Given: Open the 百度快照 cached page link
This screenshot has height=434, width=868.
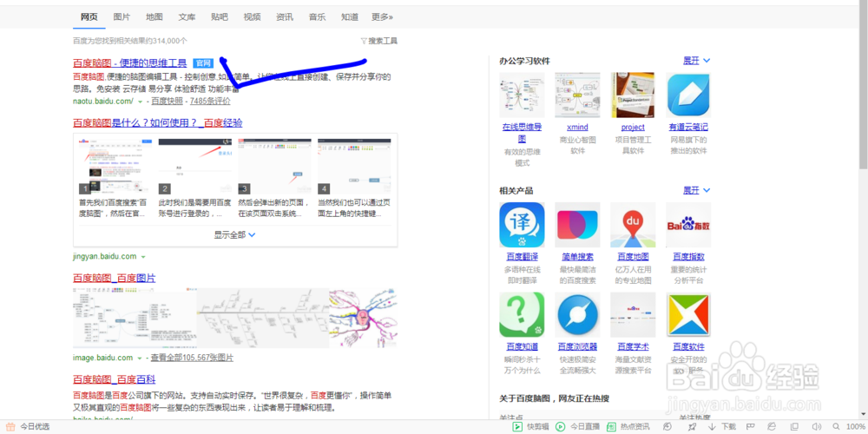Looking at the screenshot, I should pos(168,102).
